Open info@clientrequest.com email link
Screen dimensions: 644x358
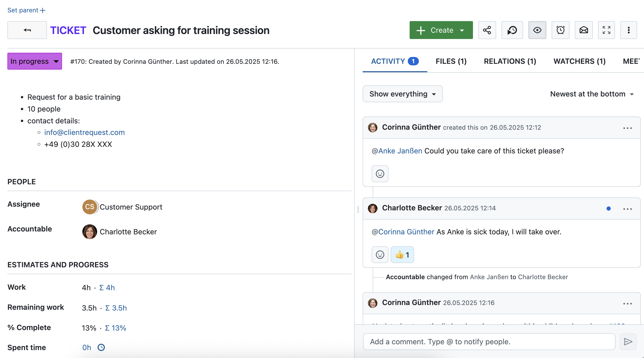84,132
